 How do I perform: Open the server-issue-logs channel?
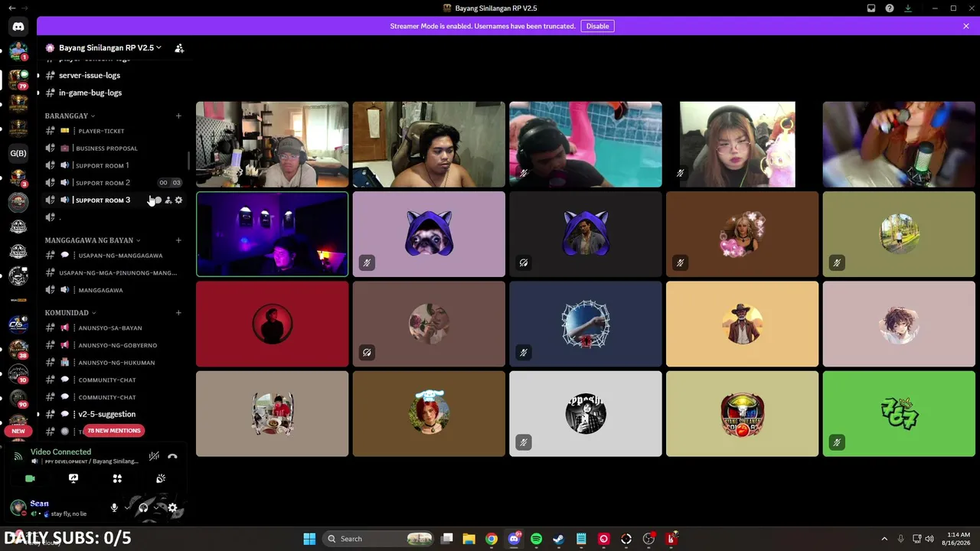pos(113,75)
